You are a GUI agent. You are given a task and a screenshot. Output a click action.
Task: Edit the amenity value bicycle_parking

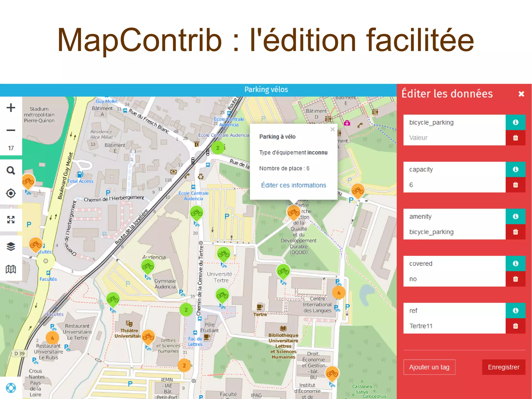tap(454, 232)
